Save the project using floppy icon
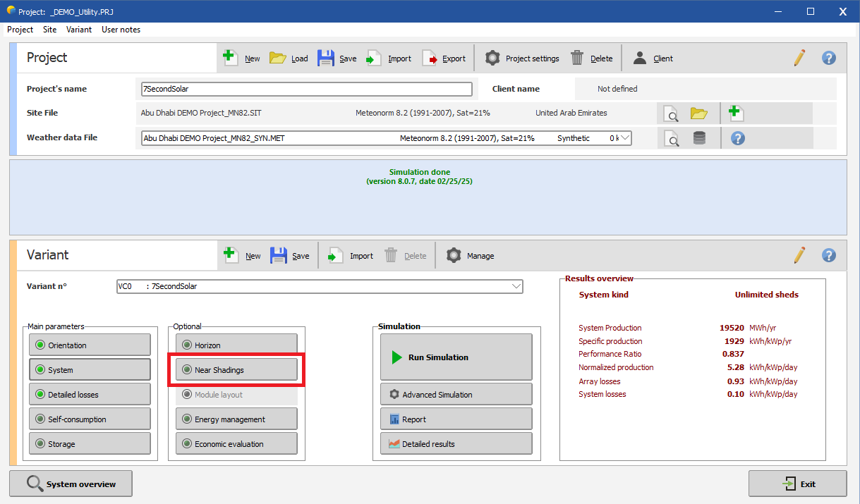 pos(325,59)
